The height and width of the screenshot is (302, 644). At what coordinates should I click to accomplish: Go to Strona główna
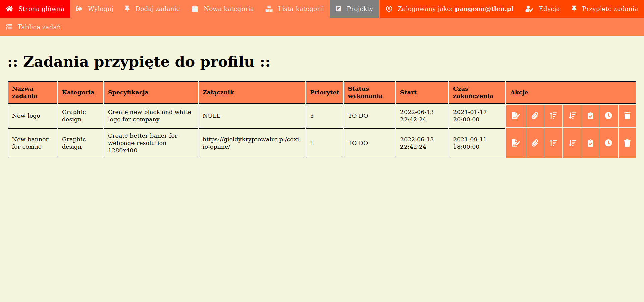point(35,9)
